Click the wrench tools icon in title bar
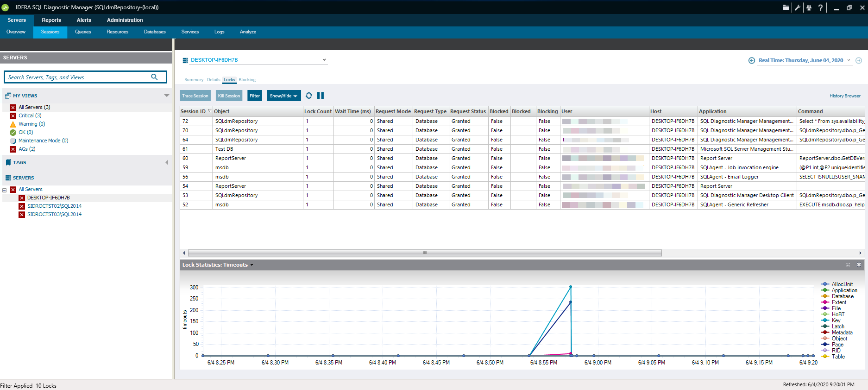 (x=797, y=7)
